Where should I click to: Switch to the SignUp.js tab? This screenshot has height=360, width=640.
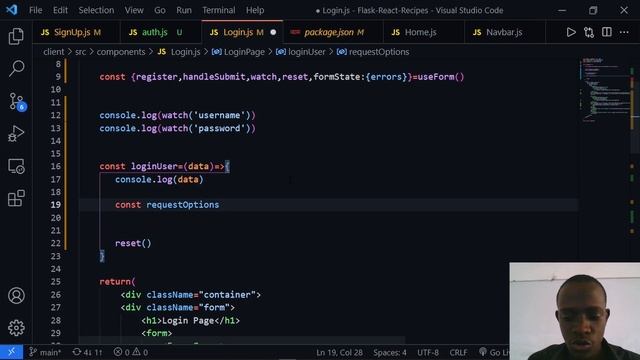[x=77, y=32]
